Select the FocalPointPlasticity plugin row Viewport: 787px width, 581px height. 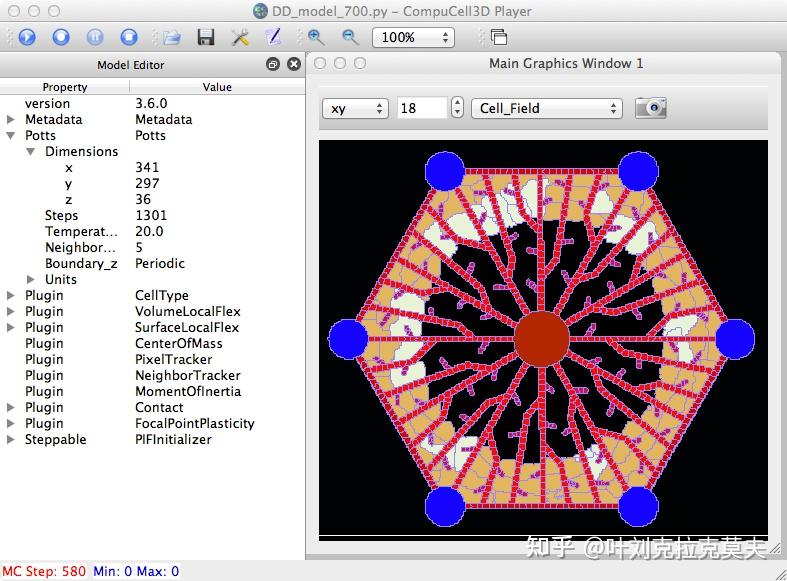point(194,423)
